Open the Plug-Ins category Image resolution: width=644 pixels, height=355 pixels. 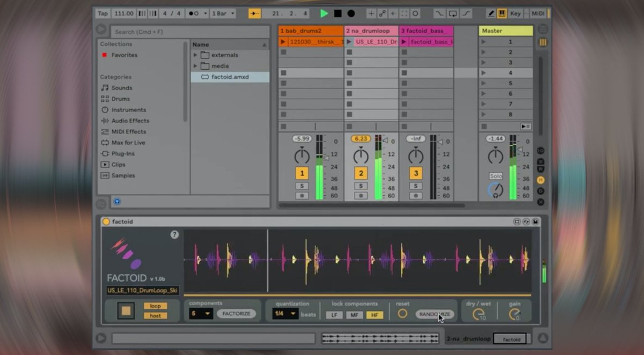(123, 153)
